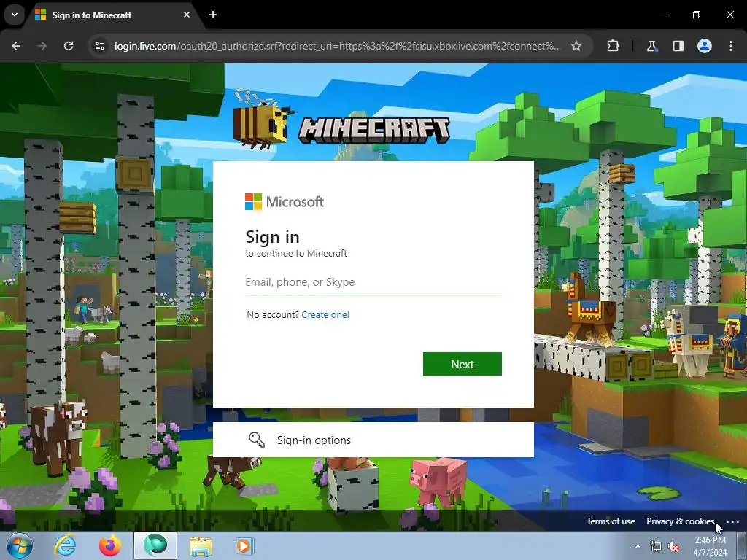Click 'to continue to Minecraft' text
This screenshot has width=747, height=560.
pyautogui.click(x=296, y=253)
